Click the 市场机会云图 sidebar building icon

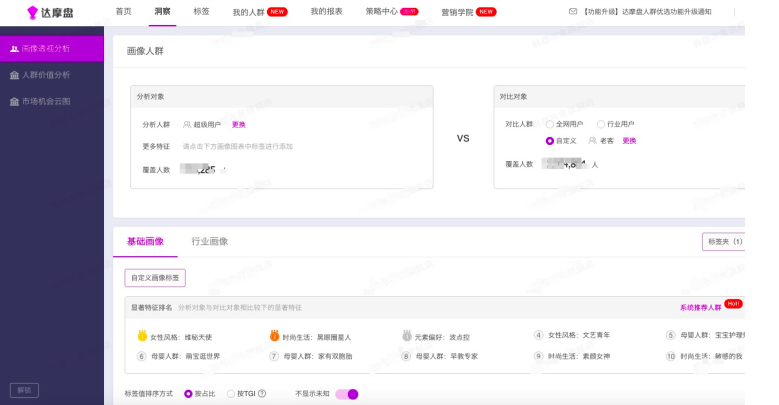pos(14,101)
